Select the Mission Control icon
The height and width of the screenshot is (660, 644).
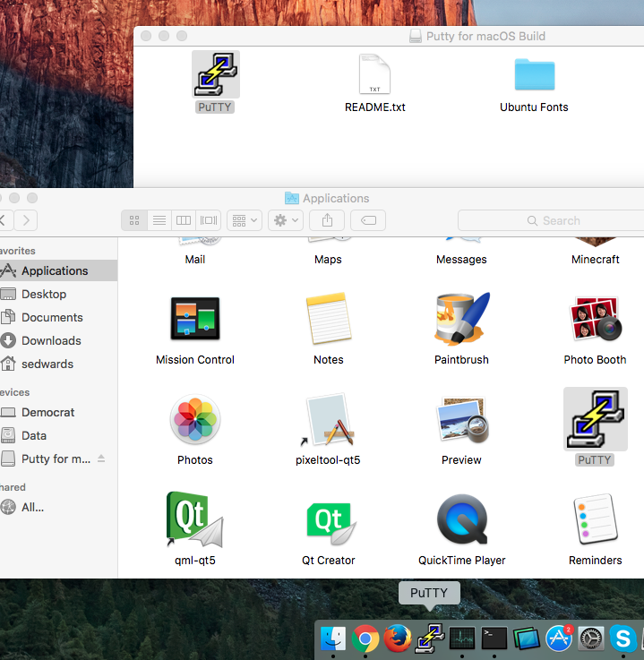(195, 320)
